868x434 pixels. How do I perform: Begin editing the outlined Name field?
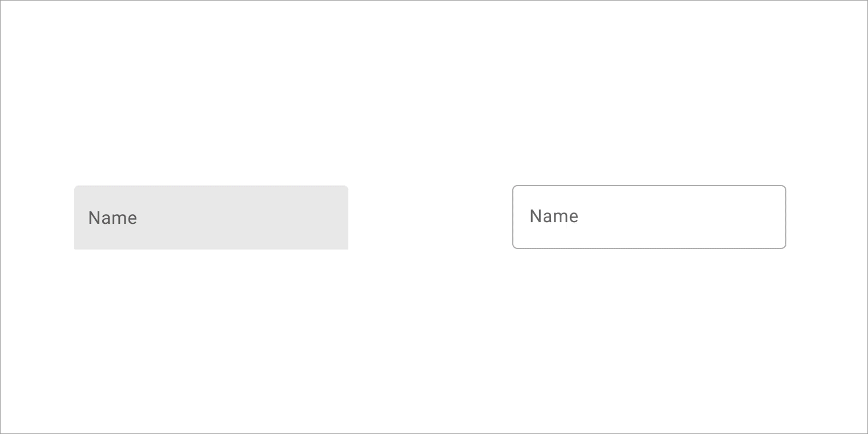(x=649, y=217)
